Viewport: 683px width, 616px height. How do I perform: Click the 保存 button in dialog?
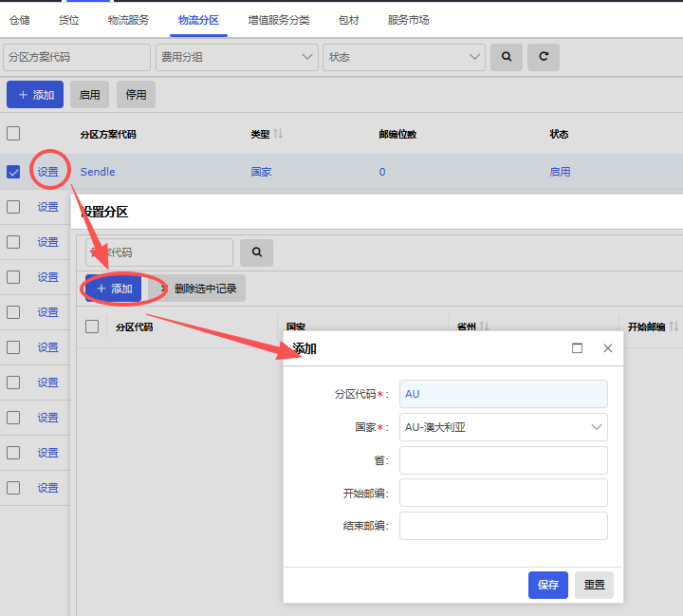point(547,585)
